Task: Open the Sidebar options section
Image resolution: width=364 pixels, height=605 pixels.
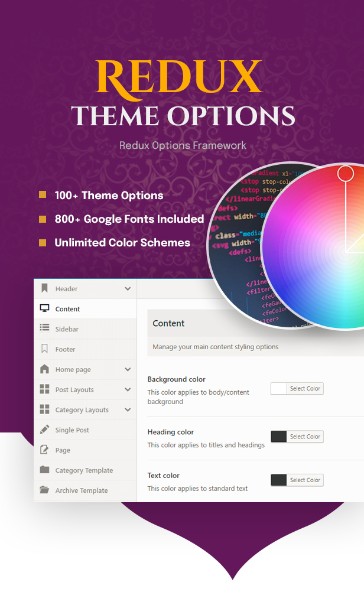Action: (85, 328)
